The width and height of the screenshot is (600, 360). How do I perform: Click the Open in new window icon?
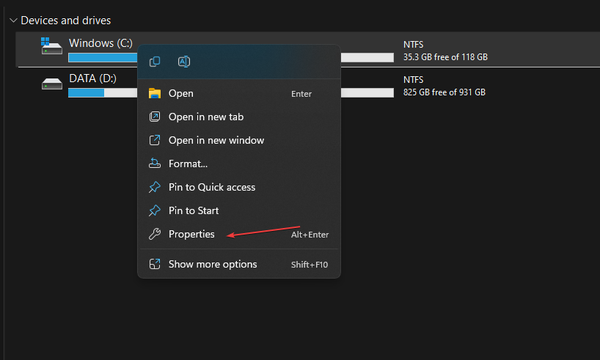(155, 140)
